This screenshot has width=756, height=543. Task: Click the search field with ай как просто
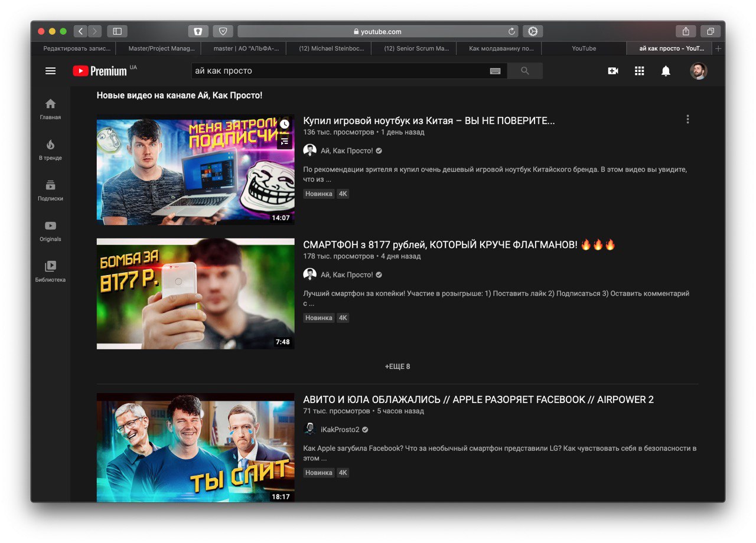coord(340,71)
